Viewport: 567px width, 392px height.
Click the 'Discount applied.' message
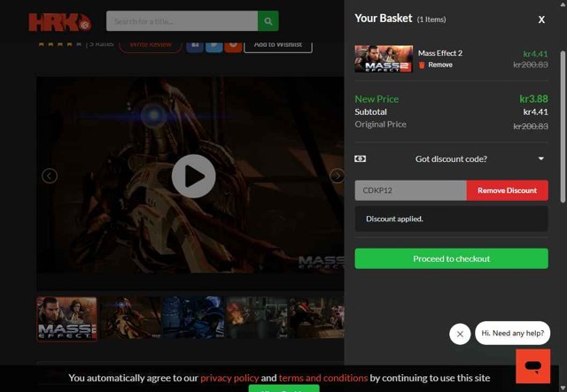[394, 219]
